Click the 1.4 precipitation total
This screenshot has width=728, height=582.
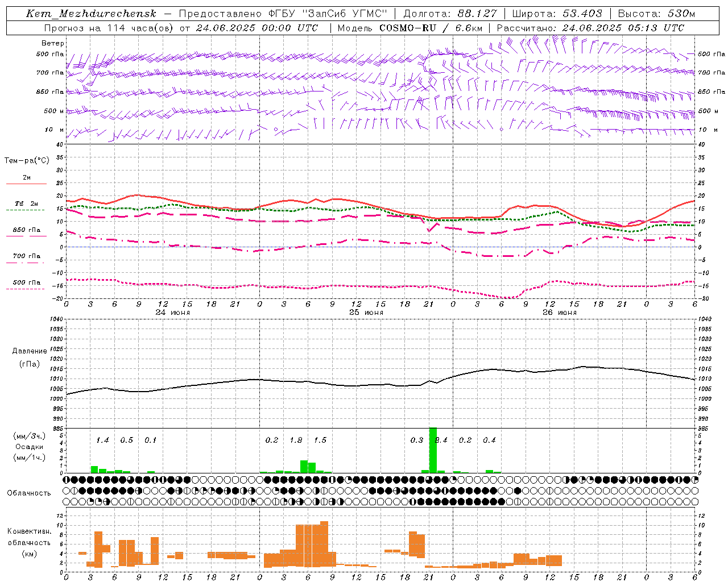[x=102, y=440]
